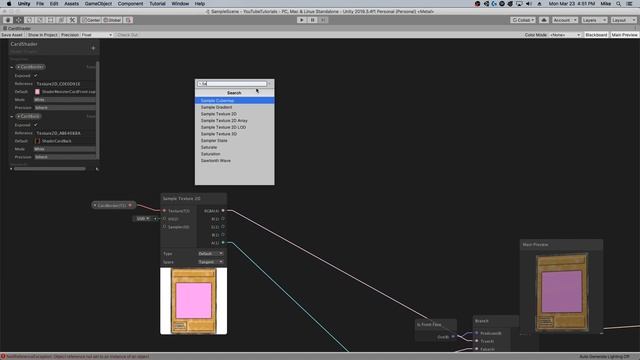Open the custom editor tools icon
Image resolution: width=640 pixels, height=360 pixels.
point(72,20)
